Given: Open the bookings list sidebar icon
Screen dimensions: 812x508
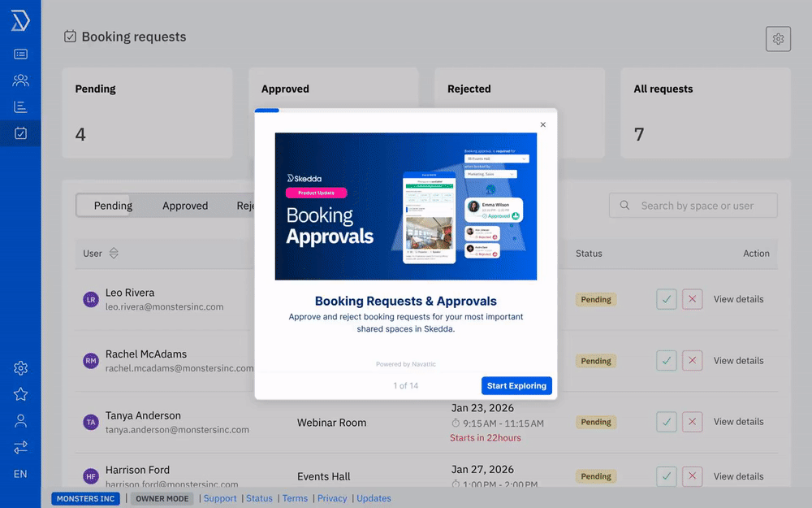Looking at the screenshot, I should pos(20,54).
